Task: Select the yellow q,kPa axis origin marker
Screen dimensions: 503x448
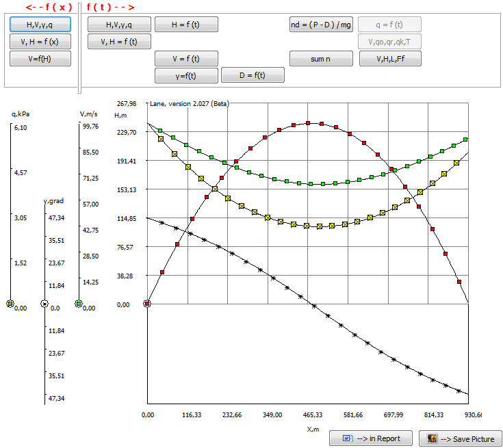Action: tap(10, 304)
